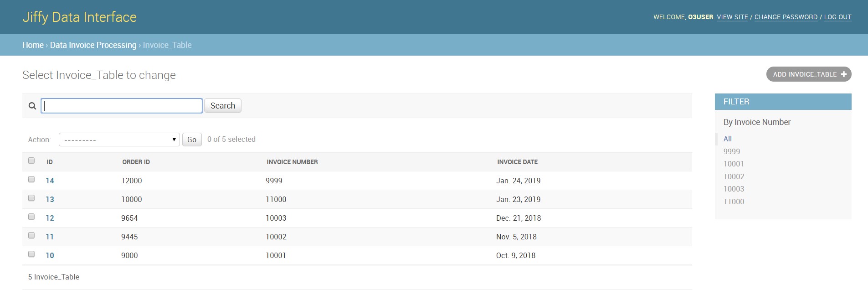
Task: Tick the checkbox for invoice ID 11
Action: pyautogui.click(x=31, y=235)
